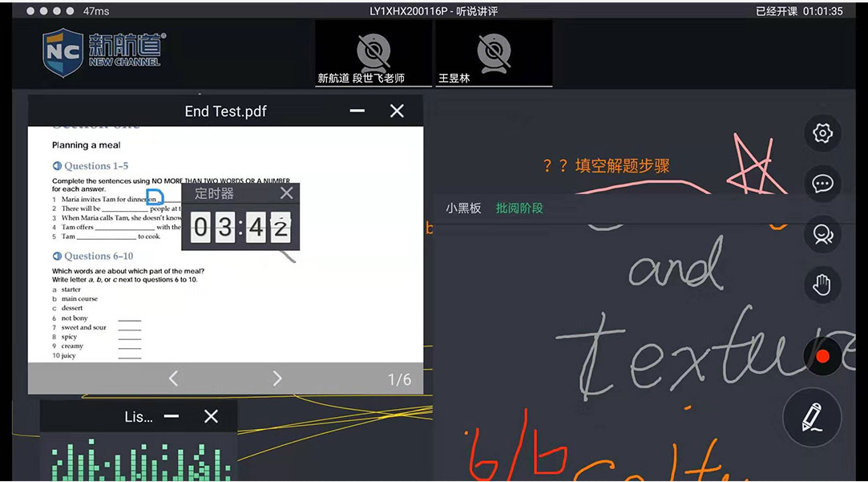Select the pen drawing tool
Viewport: 868px width, 482px height.
tap(811, 417)
